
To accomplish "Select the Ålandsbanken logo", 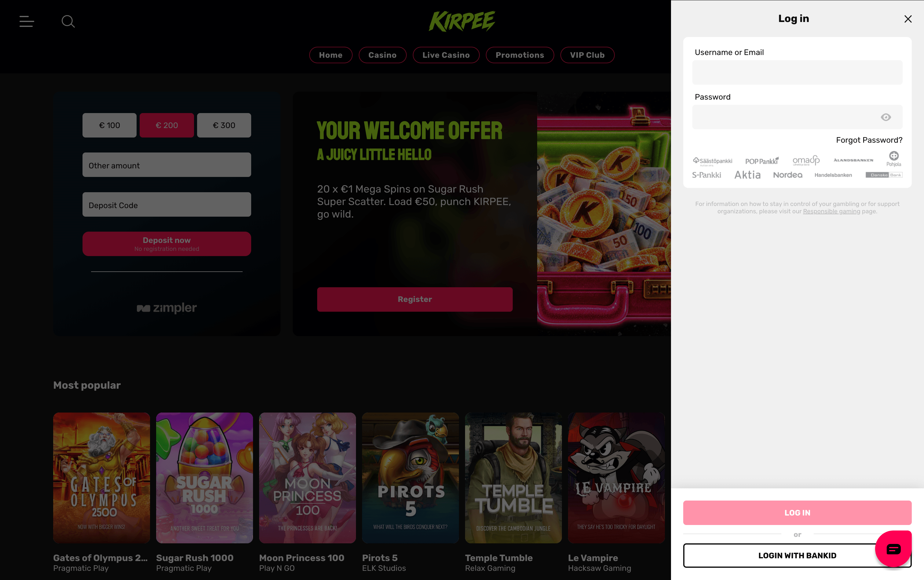I will (x=853, y=160).
